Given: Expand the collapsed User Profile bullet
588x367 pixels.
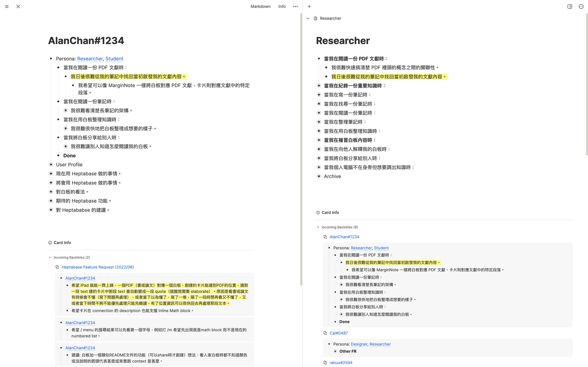Looking at the screenshot, I should tap(51, 165).
